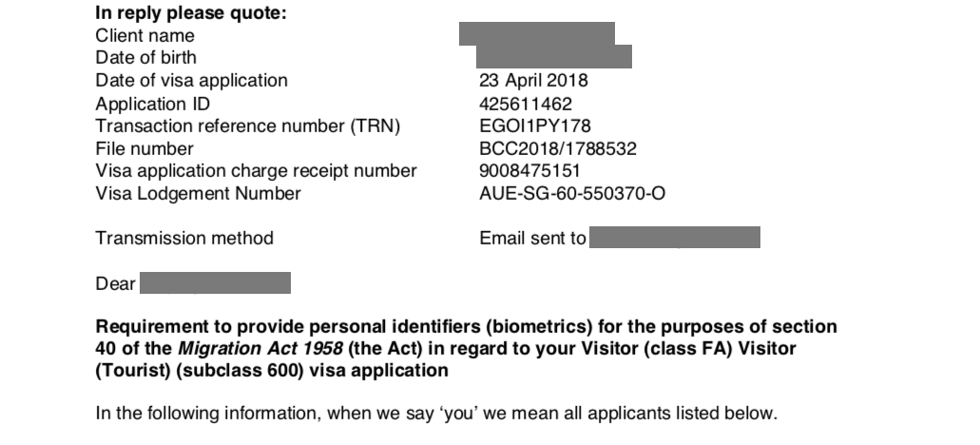The image size is (980, 445).
Task: Click the redacted name after Dear
Action: click(x=215, y=282)
